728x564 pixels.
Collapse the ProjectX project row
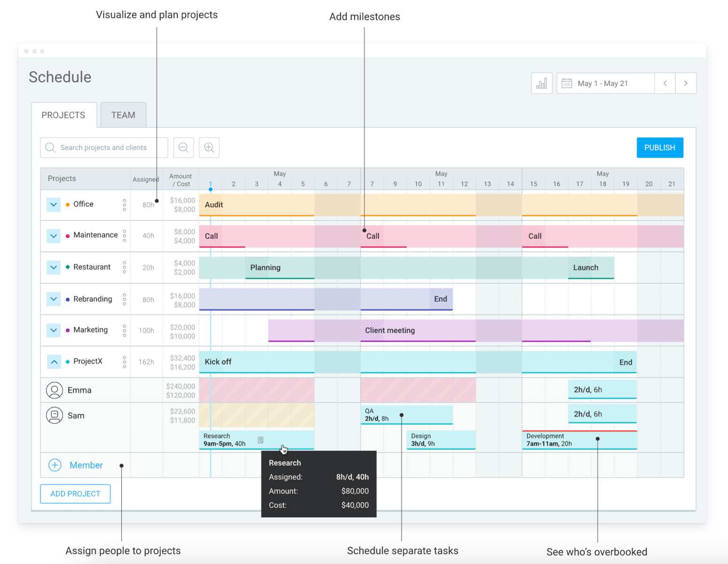tap(54, 362)
